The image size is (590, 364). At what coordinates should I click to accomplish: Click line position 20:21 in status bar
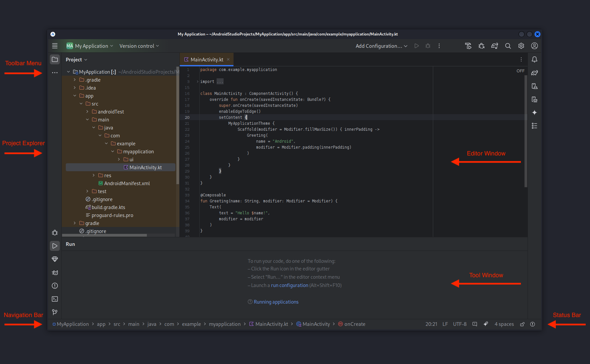click(431, 324)
